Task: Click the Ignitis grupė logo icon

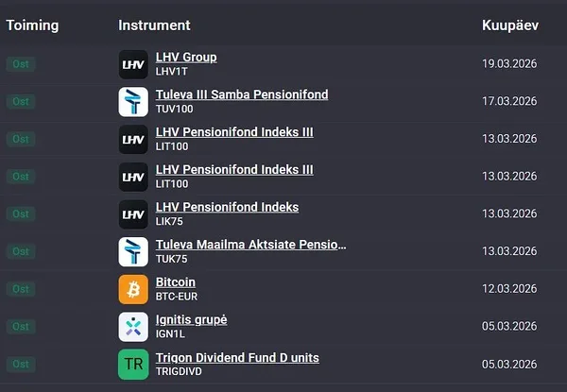Action: coord(133,327)
